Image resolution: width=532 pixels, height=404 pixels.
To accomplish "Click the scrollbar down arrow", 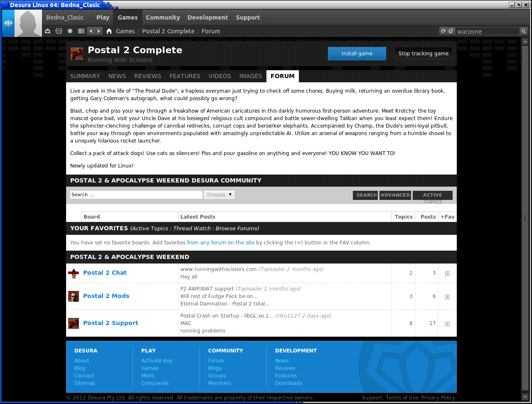I will pyautogui.click(x=525, y=397).
